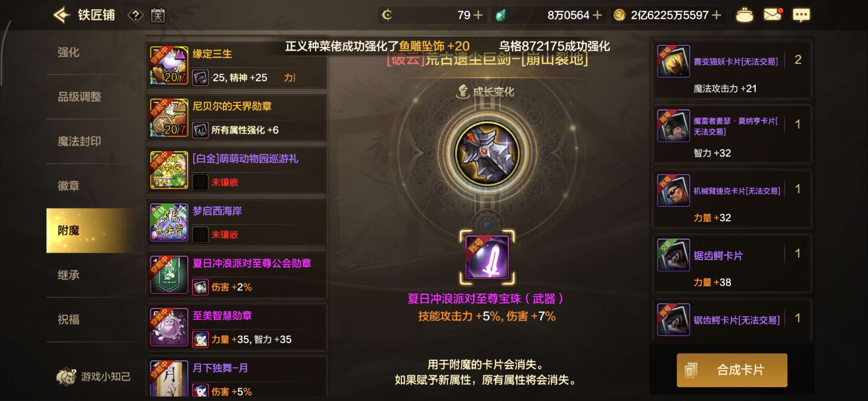Open the 魔法封印 tab
Viewport: 868px width, 401px height.
click(x=79, y=141)
